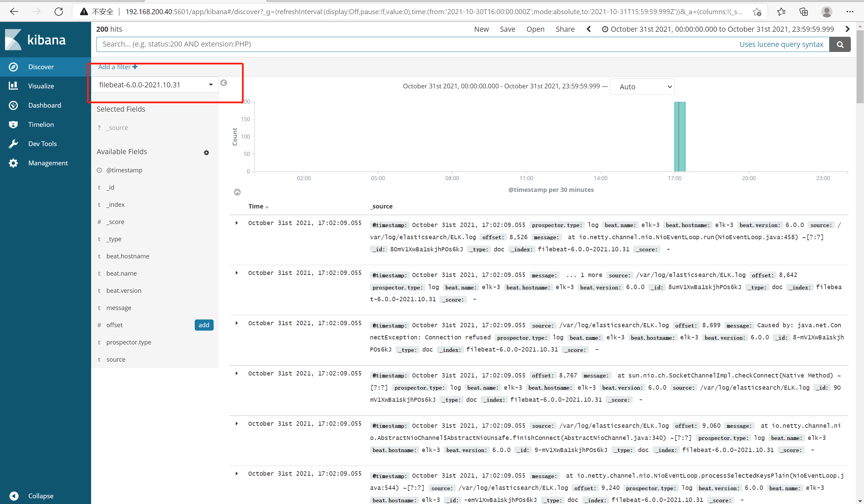Open the time picker date range
Screen dimensions: 864x504
[718, 29]
